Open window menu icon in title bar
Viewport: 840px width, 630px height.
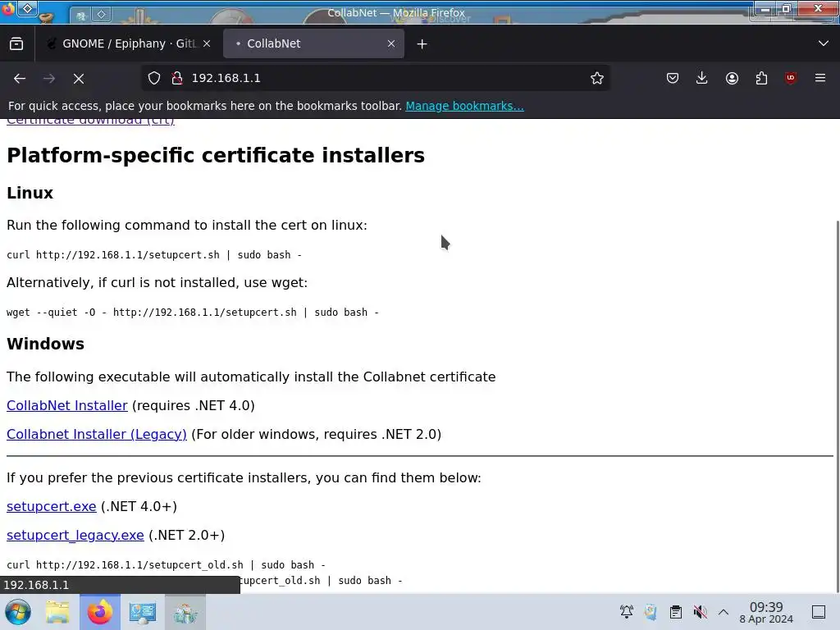(x=8, y=9)
